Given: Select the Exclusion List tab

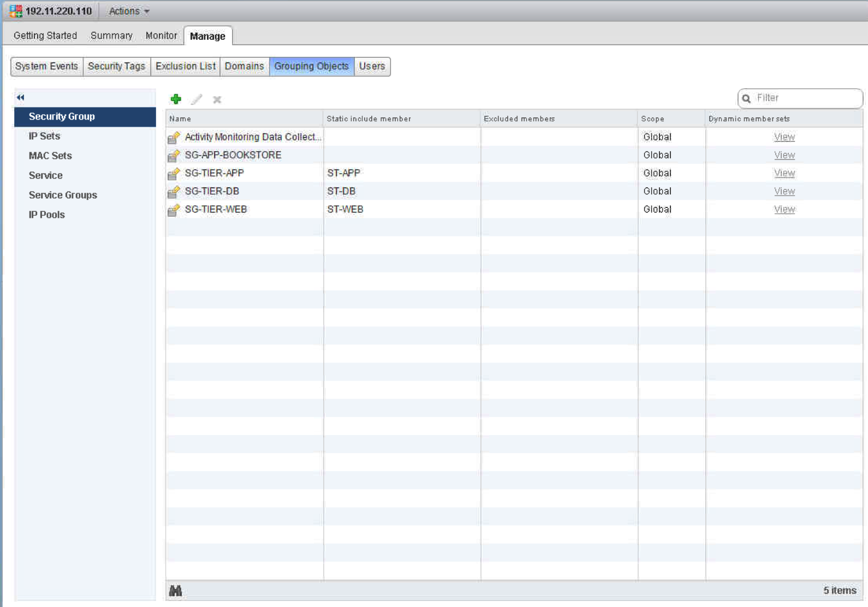Looking at the screenshot, I should click(185, 66).
